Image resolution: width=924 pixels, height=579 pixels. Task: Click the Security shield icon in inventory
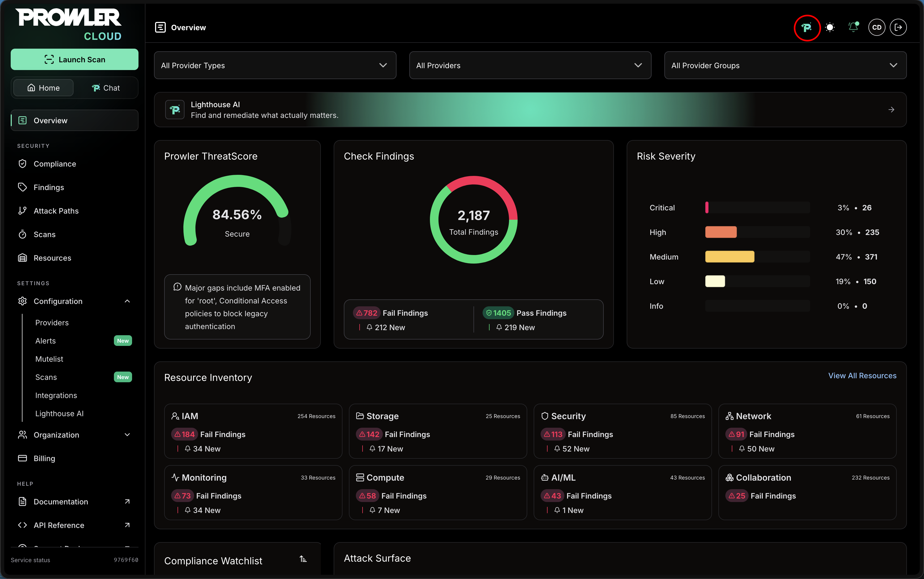pos(545,416)
